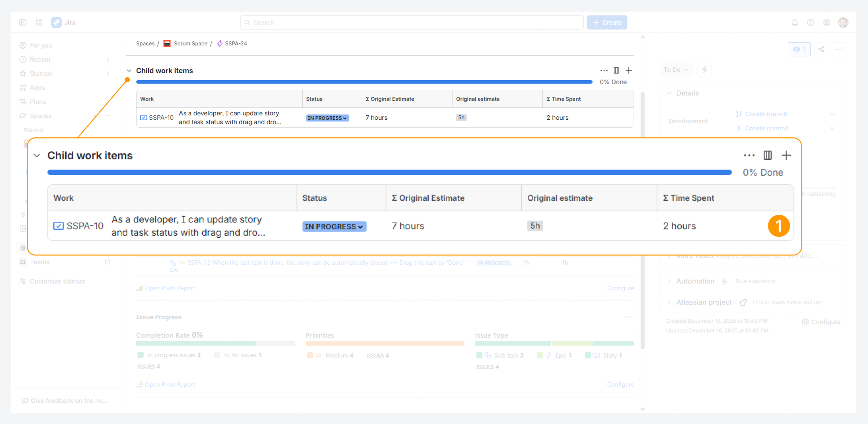Open the app switcher grid icon
The image size is (868, 424).
coord(39,22)
